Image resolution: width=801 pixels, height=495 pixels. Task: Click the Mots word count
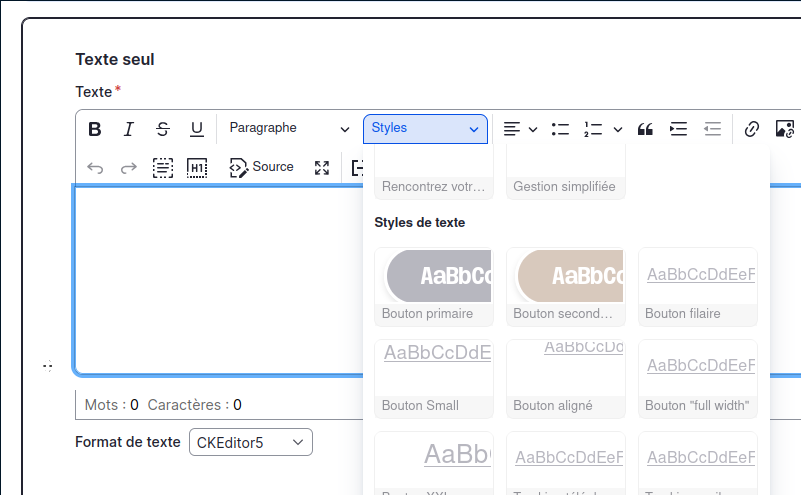tap(111, 405)
